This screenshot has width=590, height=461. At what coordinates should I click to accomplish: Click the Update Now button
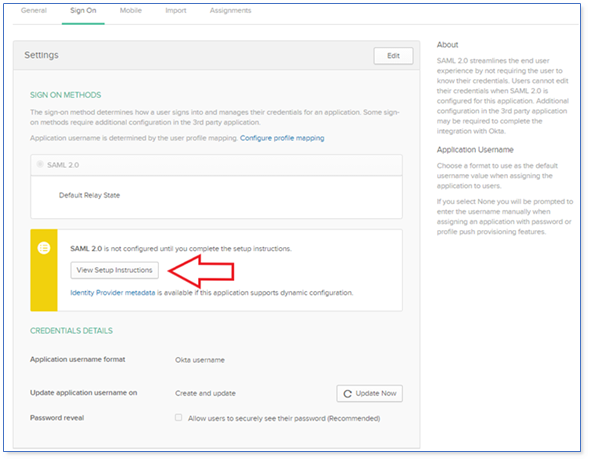pos(370,393)
